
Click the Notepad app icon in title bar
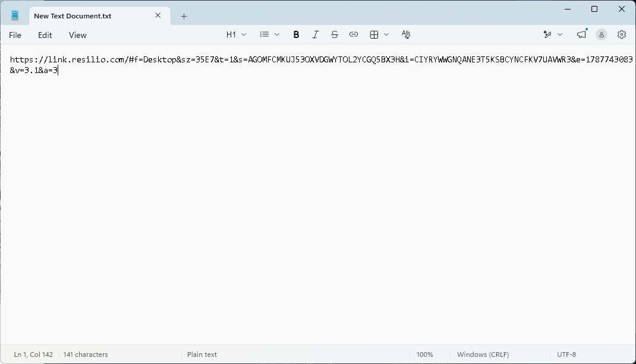point(15,16)
